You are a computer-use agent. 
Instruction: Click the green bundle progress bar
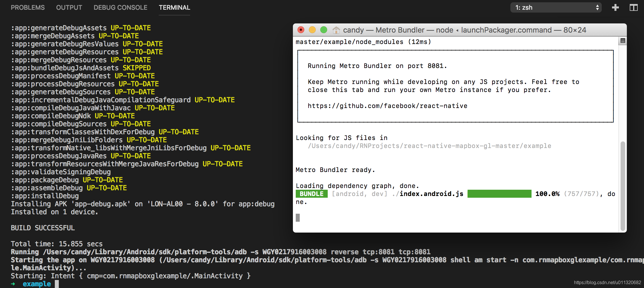(x=499, y=194)
